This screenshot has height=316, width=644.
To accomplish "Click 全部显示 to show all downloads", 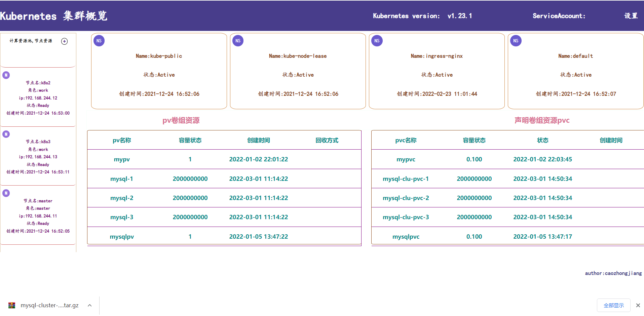I will tap(613, 305).
